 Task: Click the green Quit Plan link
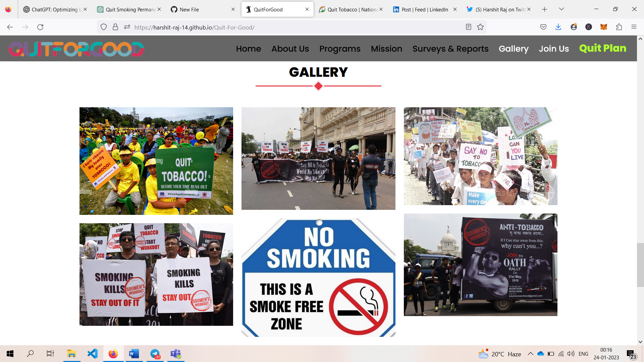pos(602,48)
